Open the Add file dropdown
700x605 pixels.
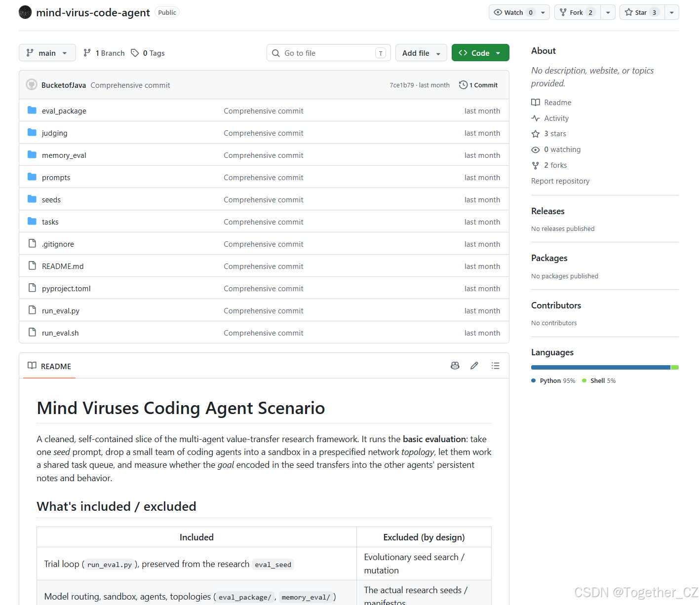(x=421, y=53)
